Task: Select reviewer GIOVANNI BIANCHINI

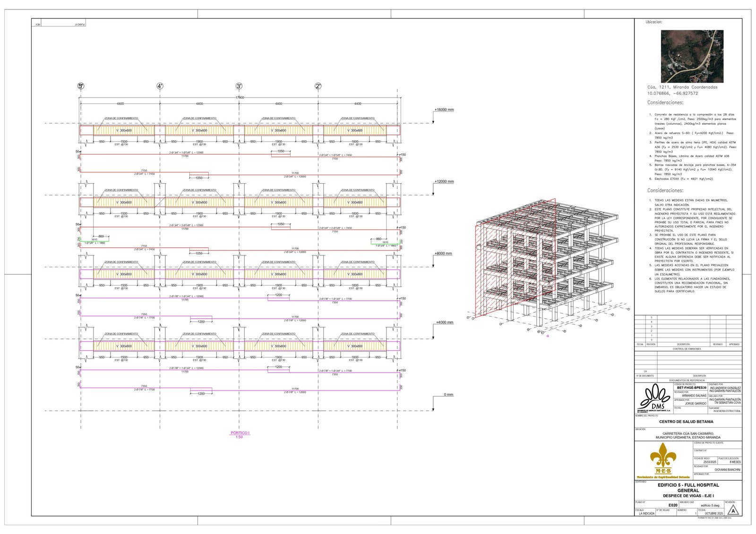Action: 728,470
